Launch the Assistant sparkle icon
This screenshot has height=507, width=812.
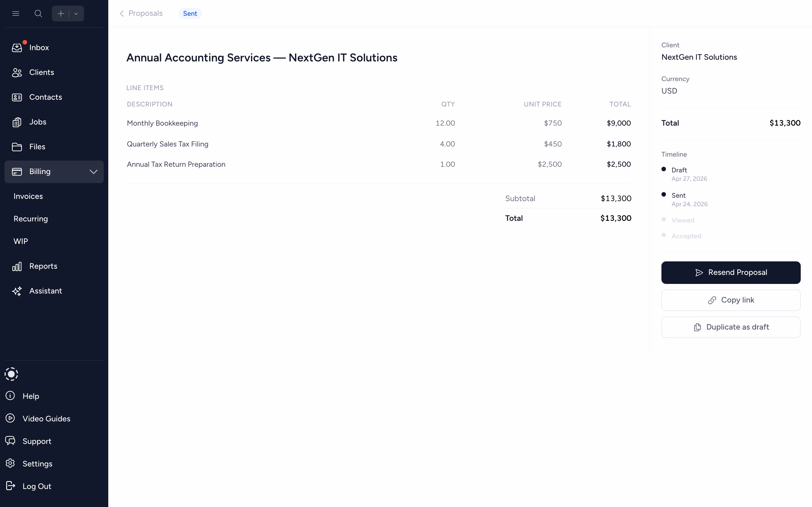pos(17,291)
